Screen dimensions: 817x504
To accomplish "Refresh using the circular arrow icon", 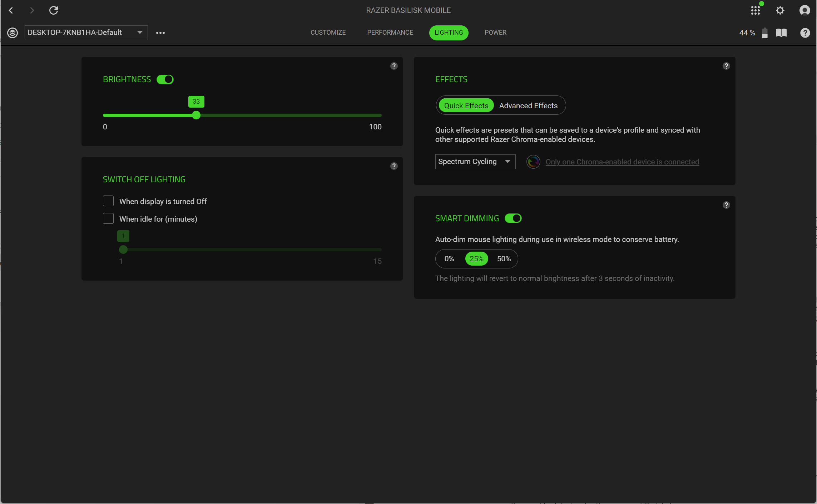I will click(54, 10).
